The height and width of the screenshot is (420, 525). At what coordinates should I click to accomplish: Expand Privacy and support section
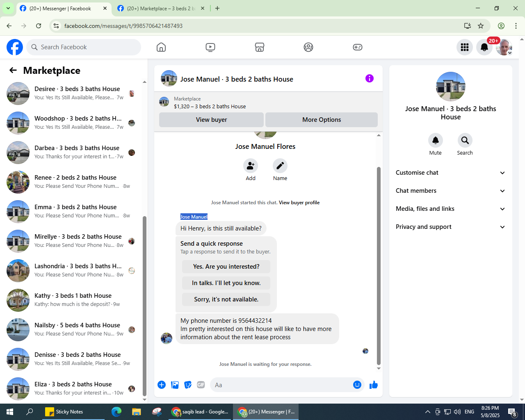pos(451,227)
